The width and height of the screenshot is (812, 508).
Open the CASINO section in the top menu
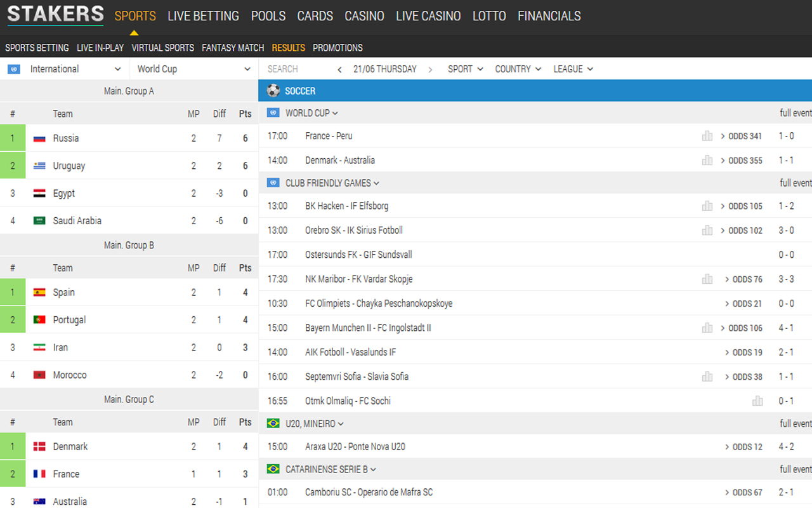click(364, 16)
